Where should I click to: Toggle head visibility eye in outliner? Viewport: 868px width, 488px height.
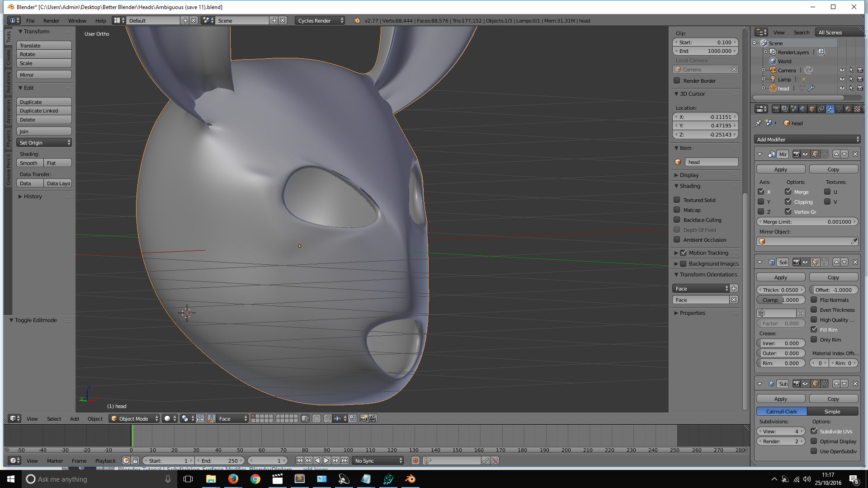(842, 88)
